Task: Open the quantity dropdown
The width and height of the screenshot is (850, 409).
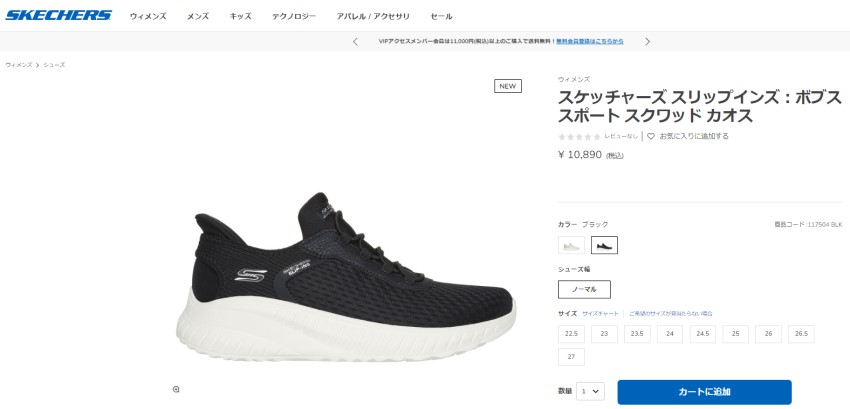Action: (x=590, y=391)
